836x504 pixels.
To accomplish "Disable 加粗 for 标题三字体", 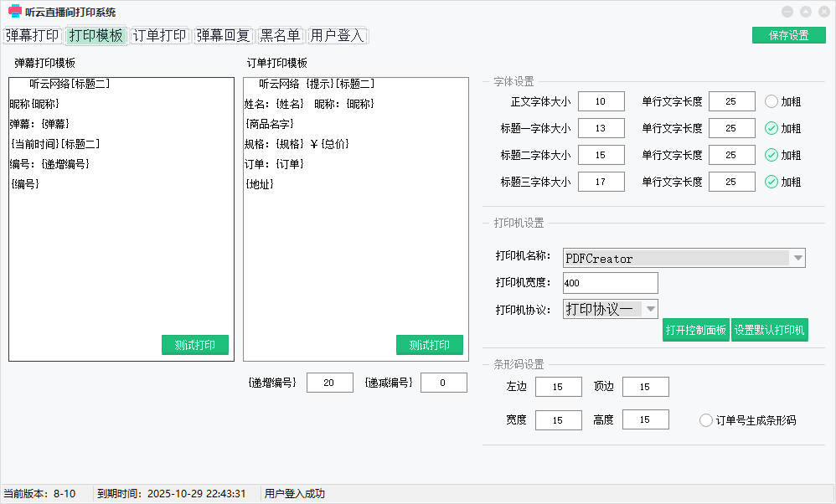I will point(771,182).
